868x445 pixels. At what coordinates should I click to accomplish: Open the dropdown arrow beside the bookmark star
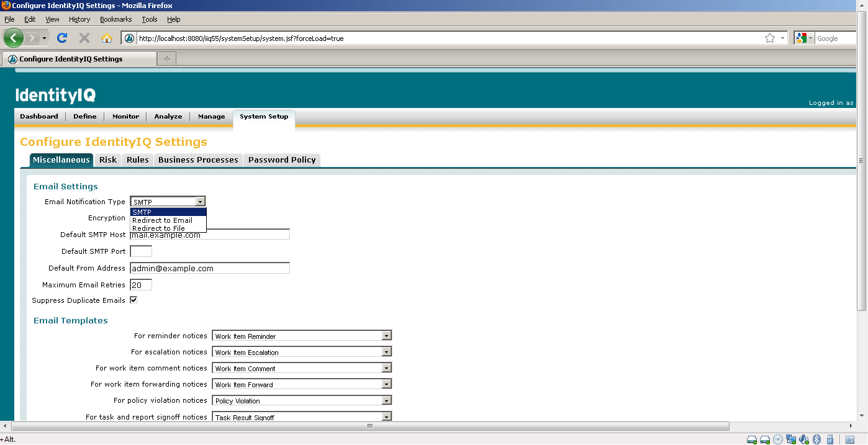(x=782, y=38)
